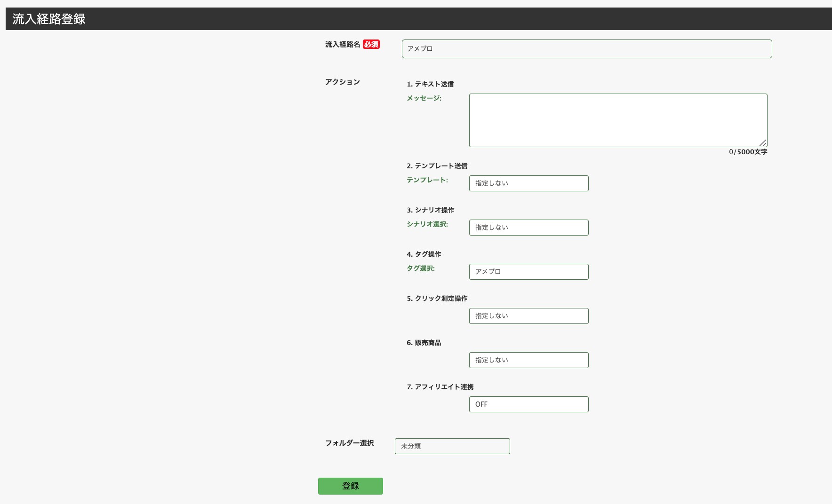Open the シナリオ選択 dropdown

point(528,228)
